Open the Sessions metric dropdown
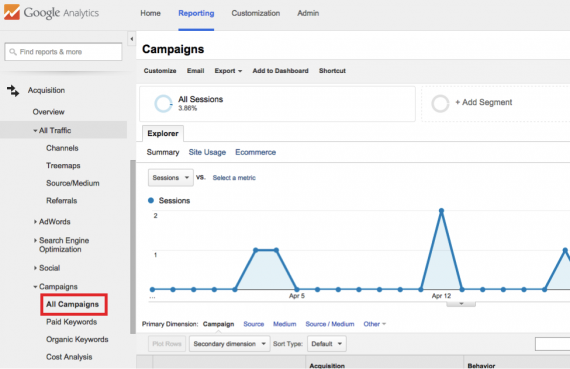The width and height of the screenshot is (570, 369). click(x=170, y=178)
